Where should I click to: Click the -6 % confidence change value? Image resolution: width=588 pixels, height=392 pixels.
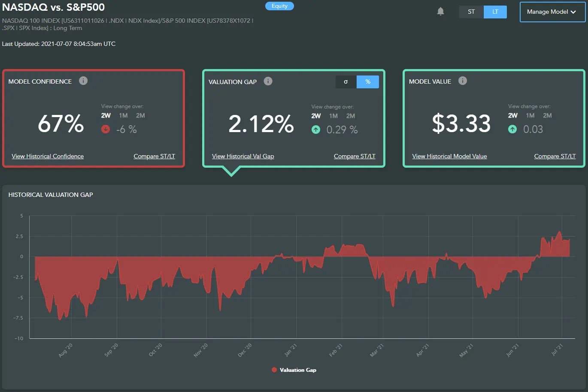point(126,129)
